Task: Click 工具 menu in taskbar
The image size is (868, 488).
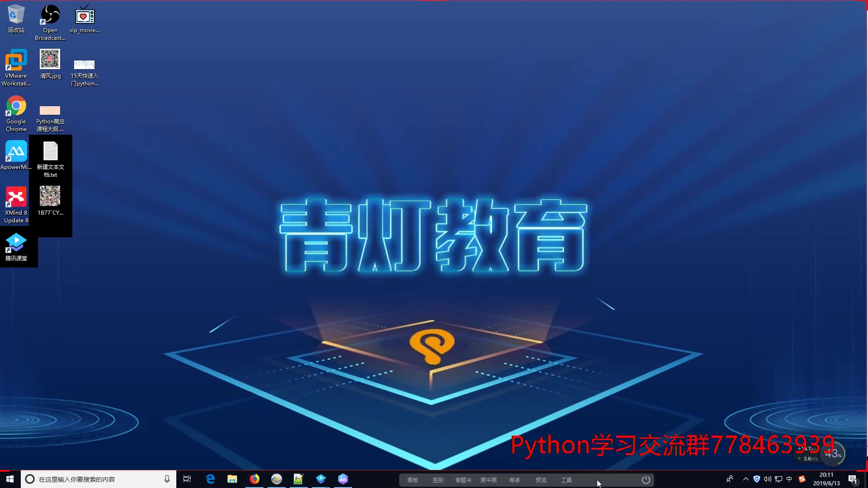Action: pos(566,480)
